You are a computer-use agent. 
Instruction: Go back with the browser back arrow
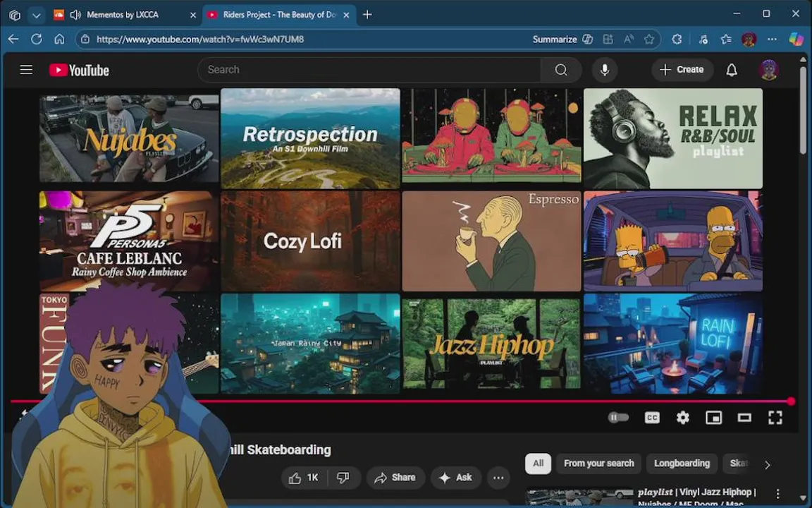coord(13,39)
